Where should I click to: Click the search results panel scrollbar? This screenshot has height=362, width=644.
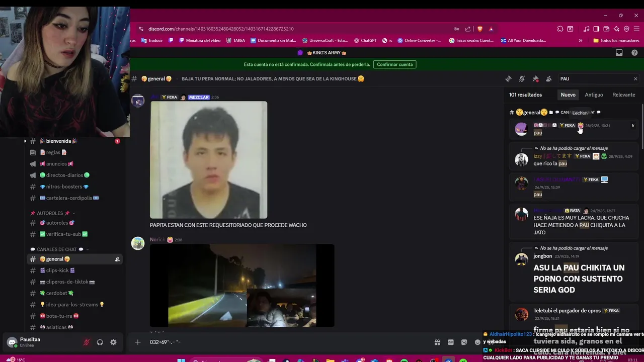coord(642,126)
